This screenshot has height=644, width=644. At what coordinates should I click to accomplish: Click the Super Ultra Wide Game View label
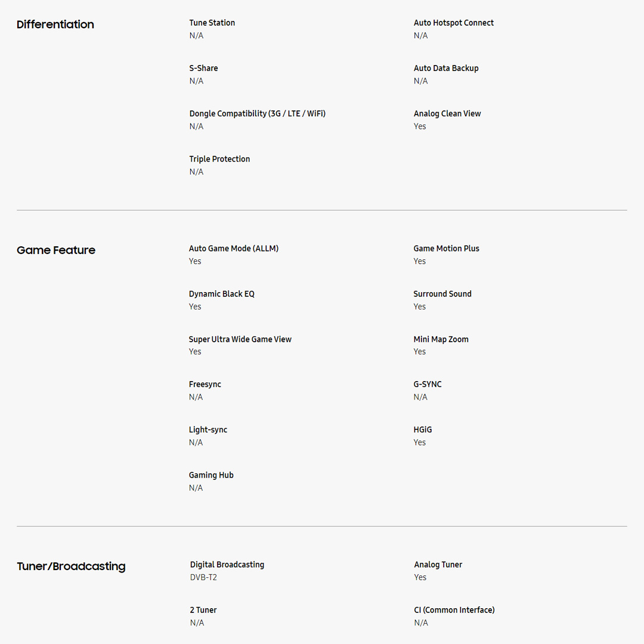click(x=240, y=339)
